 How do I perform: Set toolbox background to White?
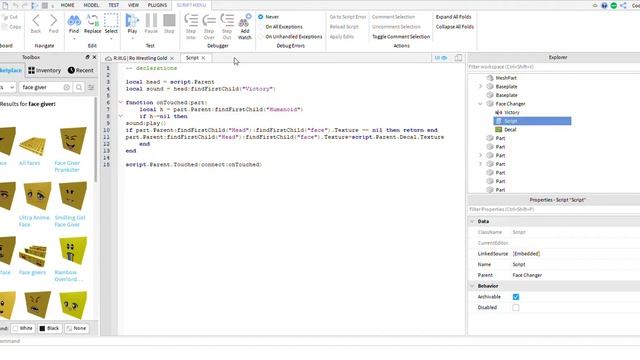tap(22, 328)
